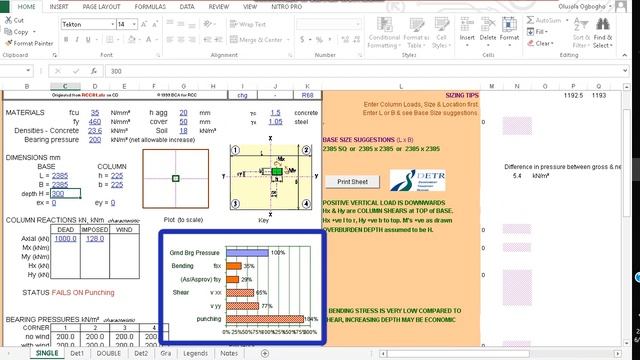Open Format as Table gallery
Image resolution: width=640 pixels, height=360 pixels.
(x=416, y=33)
